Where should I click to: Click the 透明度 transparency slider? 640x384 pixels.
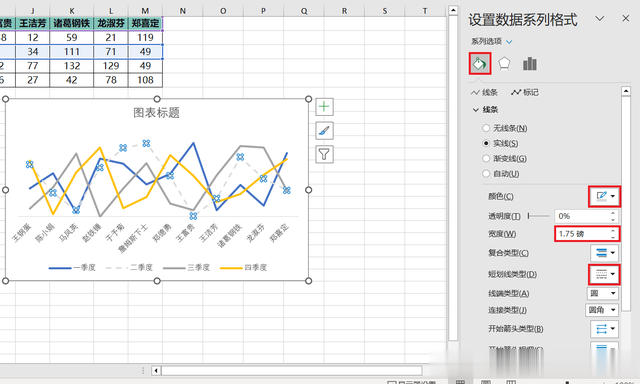click(x=538, y=216)
